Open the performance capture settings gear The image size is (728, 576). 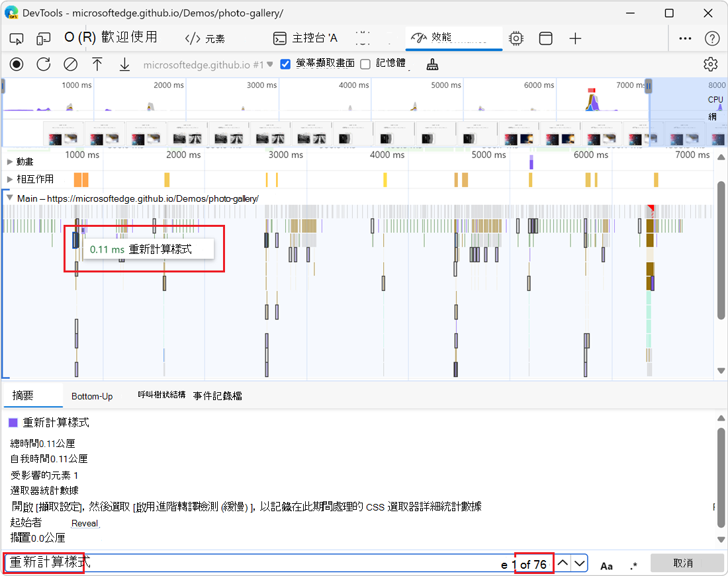click(x=710, y=64)
